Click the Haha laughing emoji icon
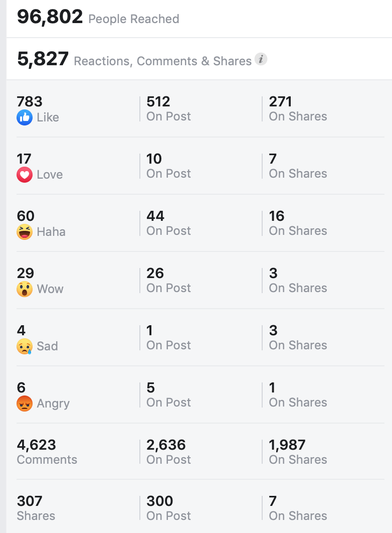392x533 pixels. click(25, 232)
